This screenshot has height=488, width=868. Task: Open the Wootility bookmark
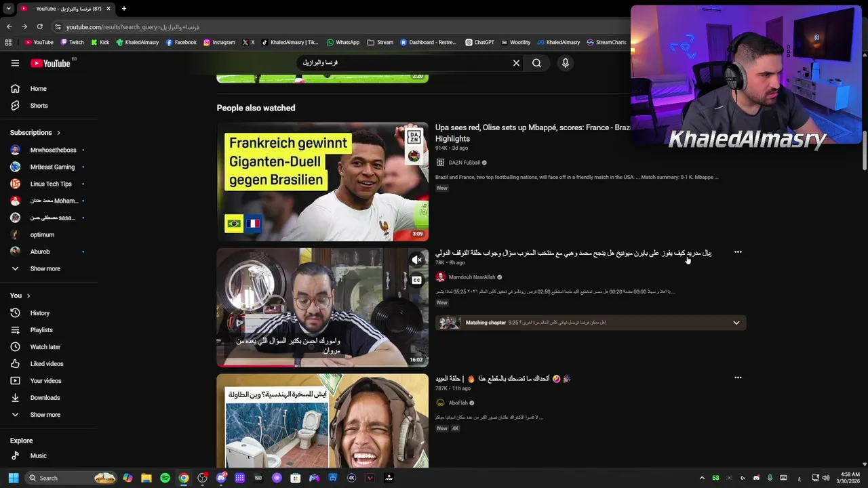tap(515, 42)
